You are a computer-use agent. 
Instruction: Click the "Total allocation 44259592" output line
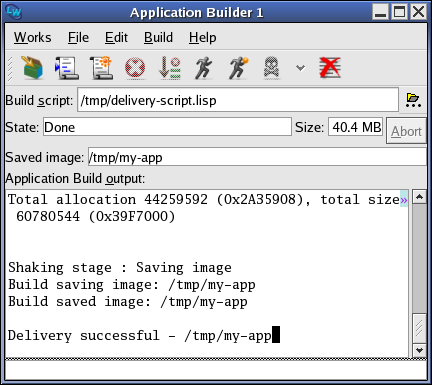[x=204, y=199]
